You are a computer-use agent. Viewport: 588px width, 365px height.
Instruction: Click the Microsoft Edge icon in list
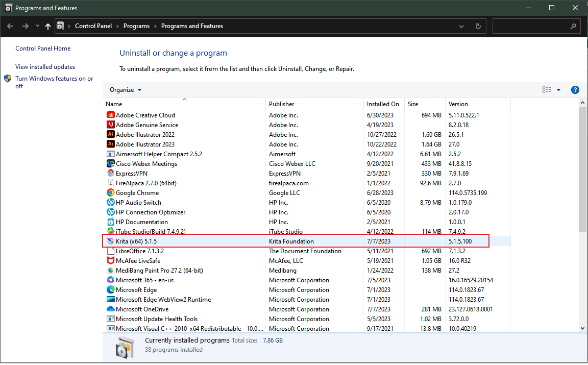point(111,290)
